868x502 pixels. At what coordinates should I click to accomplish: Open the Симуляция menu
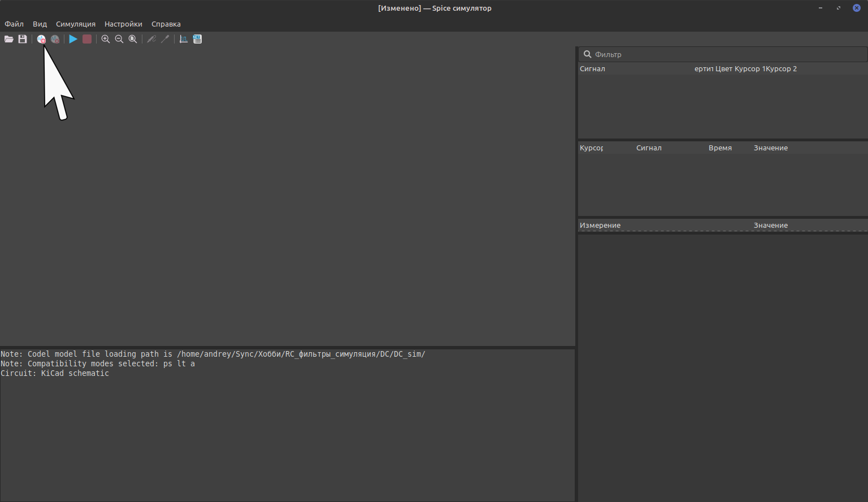pos(76,24)
